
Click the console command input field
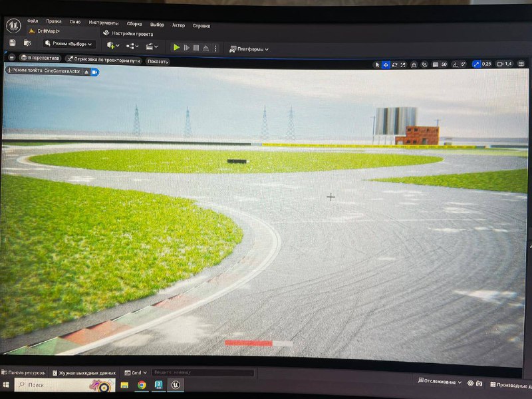(x=199, y=373)
